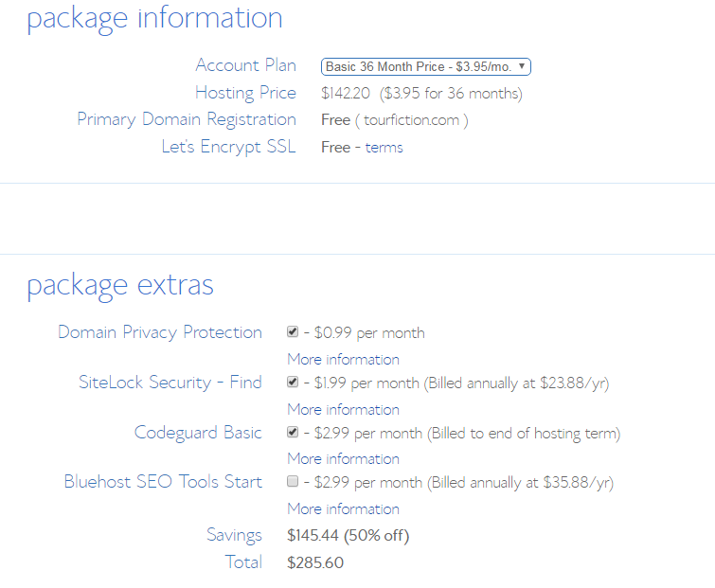
Task: Open More information under Bluehost SEO Tools
Action: (343, 508)
